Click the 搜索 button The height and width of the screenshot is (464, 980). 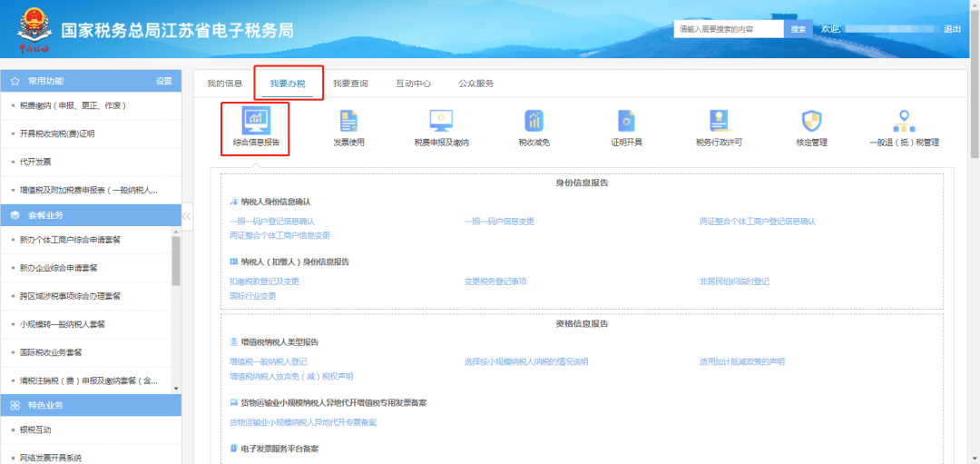pos(799,29)
